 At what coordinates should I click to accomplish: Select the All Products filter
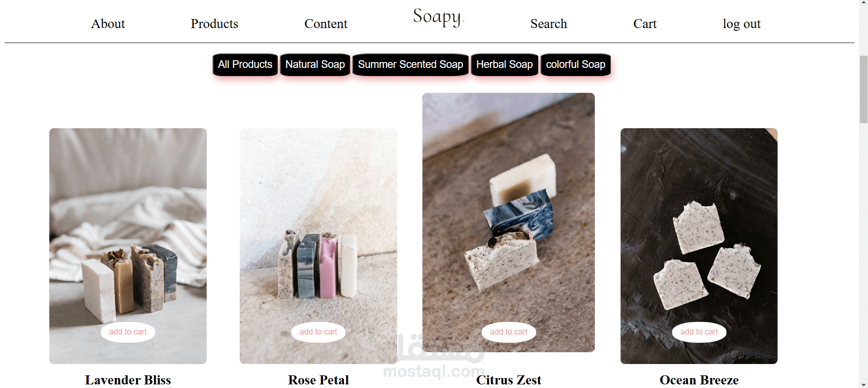click(245, 65)
